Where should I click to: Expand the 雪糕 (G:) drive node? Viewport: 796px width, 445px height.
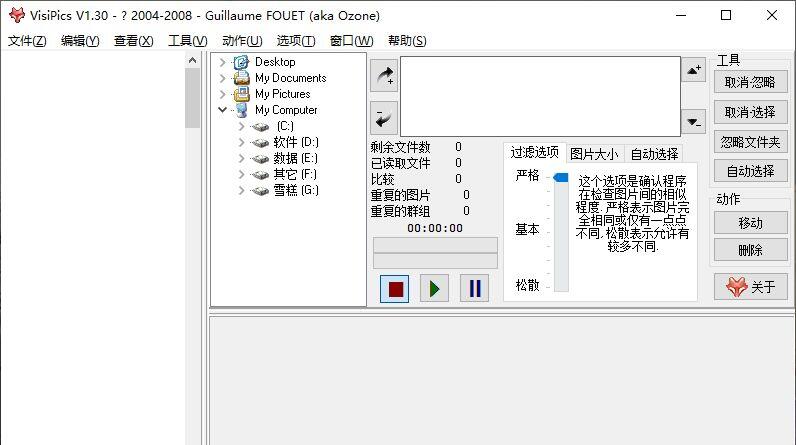point(242,190)
